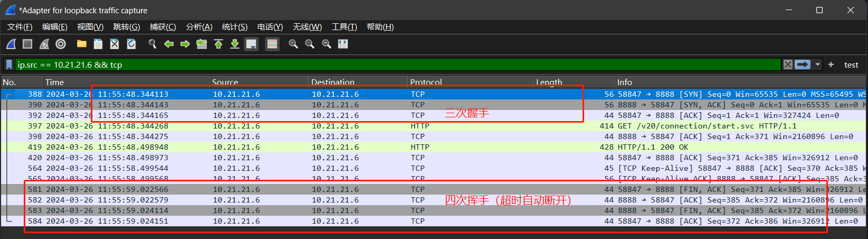This screenshot has height=239, width=868.
Task: Reset text to normal size
Action: 327,44
